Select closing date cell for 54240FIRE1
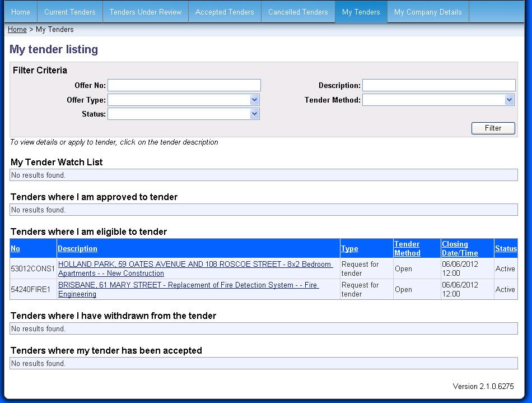 point(467,289)
